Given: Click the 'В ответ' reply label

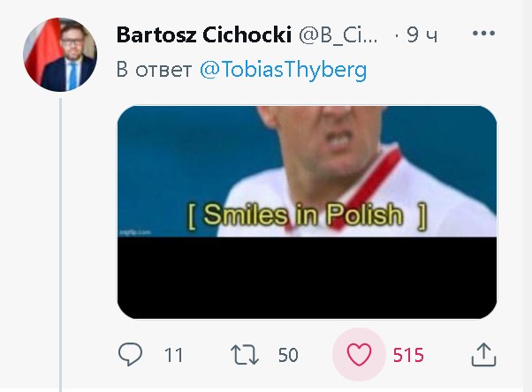Looking at the screenshot, I should point(154,70).
